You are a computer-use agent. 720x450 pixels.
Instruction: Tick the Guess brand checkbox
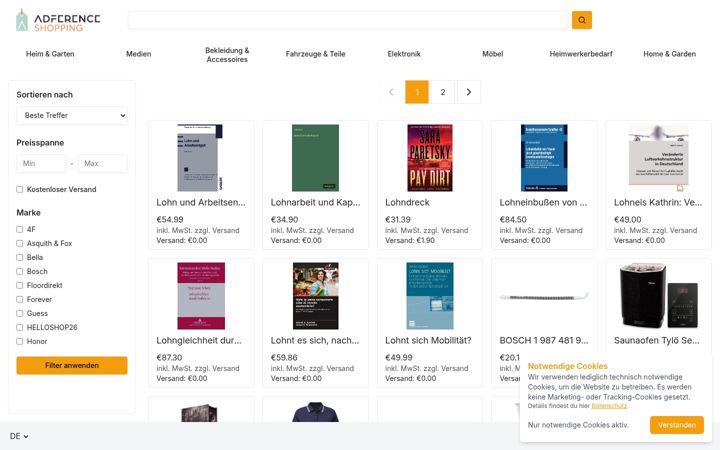20,313
